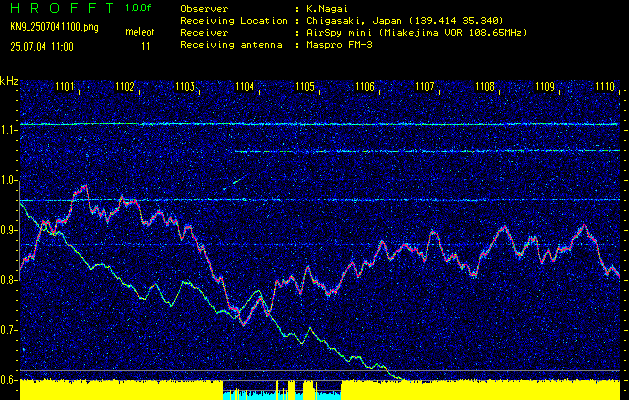Click the 1106 time marker
This screenshot has height=400, width=629.
coord(365,86)
